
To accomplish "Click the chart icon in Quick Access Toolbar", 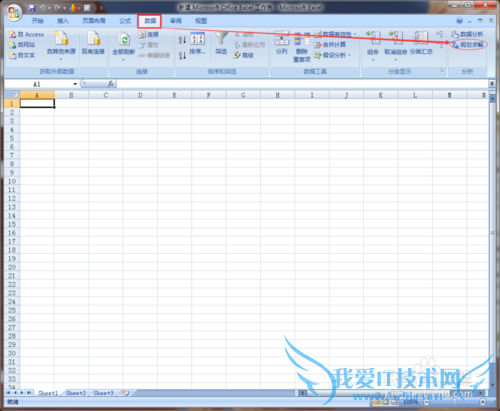I will tap(74, 7).
